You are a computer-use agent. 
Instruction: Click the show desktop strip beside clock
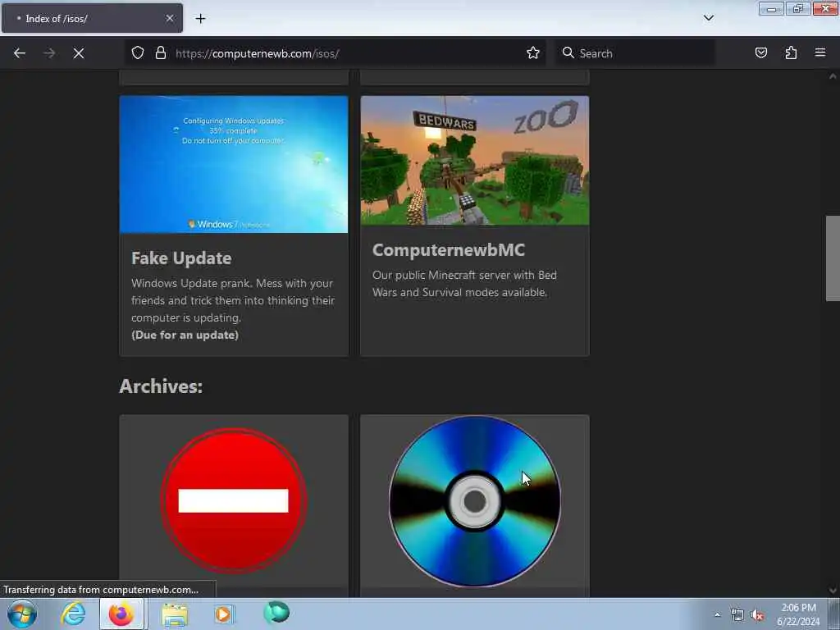point(833,614)
